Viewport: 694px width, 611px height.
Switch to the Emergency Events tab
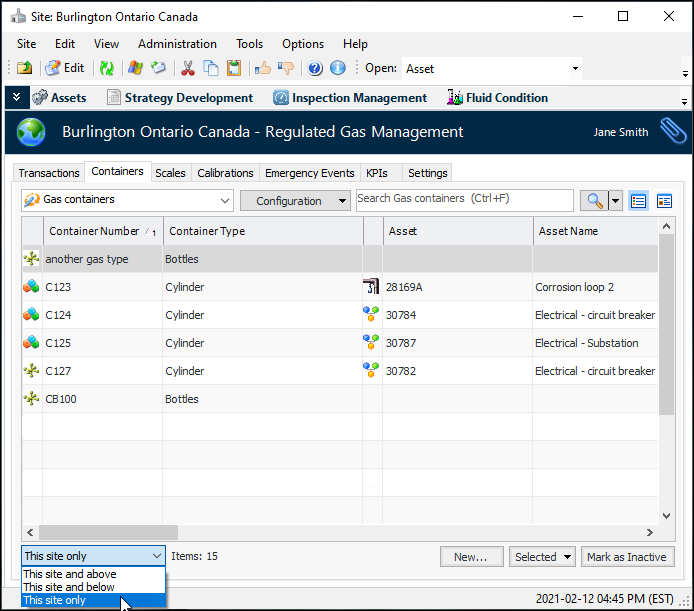(309, 173)
